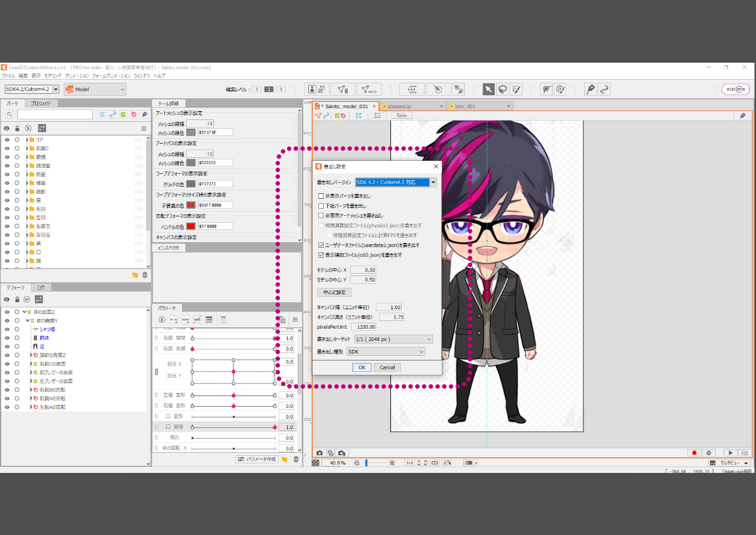
Task: Click the Solo button above canvas
Action: point(402,115)
